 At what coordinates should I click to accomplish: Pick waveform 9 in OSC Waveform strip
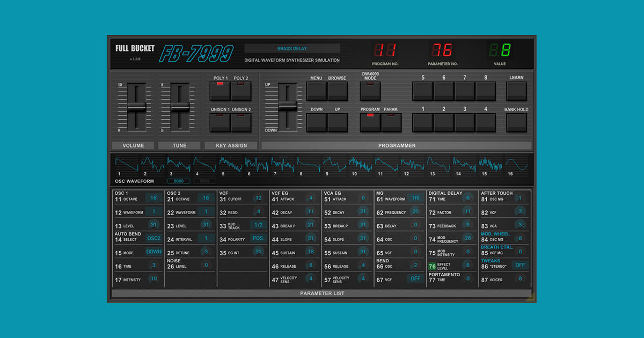point(334,164)
